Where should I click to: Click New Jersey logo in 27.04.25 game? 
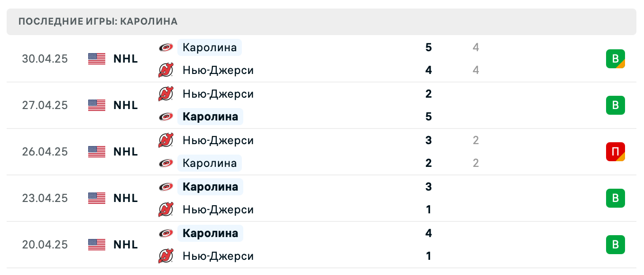[x=166, y=94]
